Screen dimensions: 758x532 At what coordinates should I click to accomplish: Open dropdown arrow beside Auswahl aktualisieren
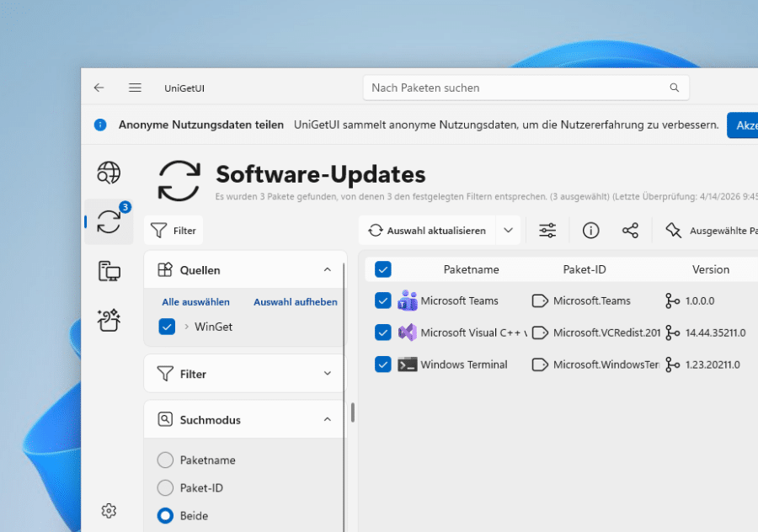508,231
